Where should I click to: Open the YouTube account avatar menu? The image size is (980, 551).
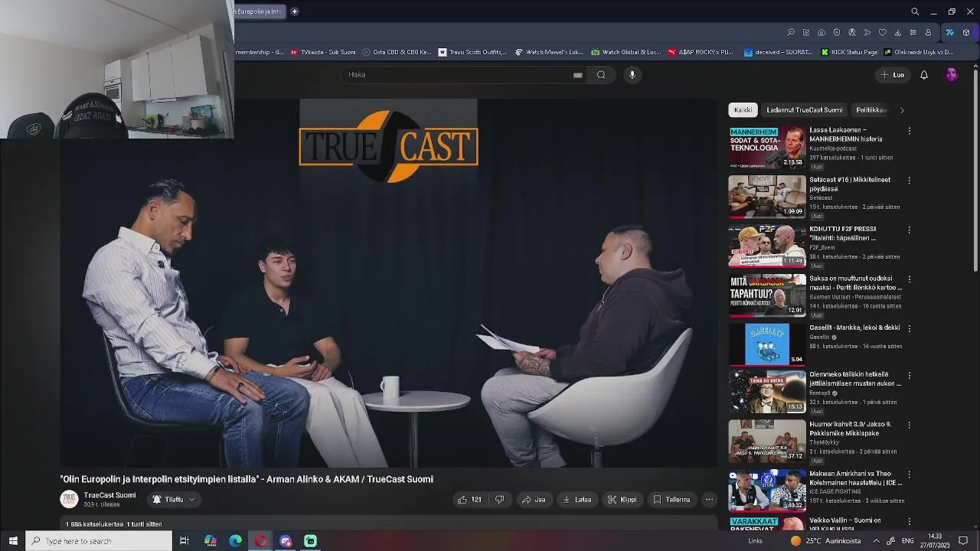coord(952,75)
